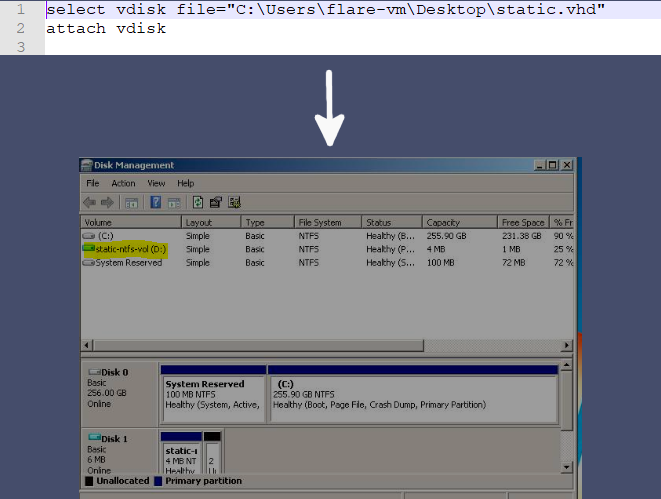Viewport: 661px width, 499px height.
Task: Click the Forward arrow toolbar icon
Action: pos(106,202)
